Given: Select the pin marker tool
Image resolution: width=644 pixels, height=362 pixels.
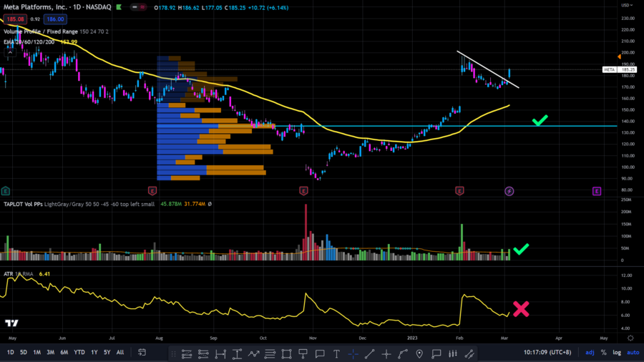Looking at the screenshot, I should click(419, 353).
